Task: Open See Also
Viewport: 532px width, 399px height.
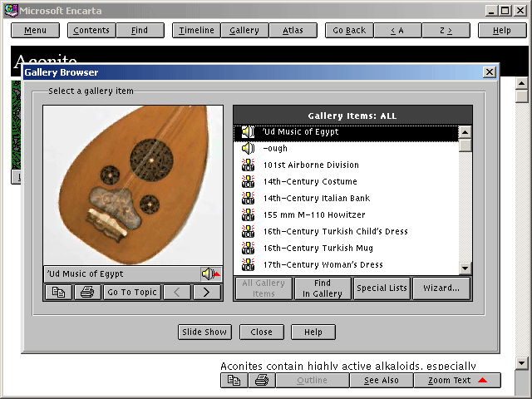Action: (382, 381)
